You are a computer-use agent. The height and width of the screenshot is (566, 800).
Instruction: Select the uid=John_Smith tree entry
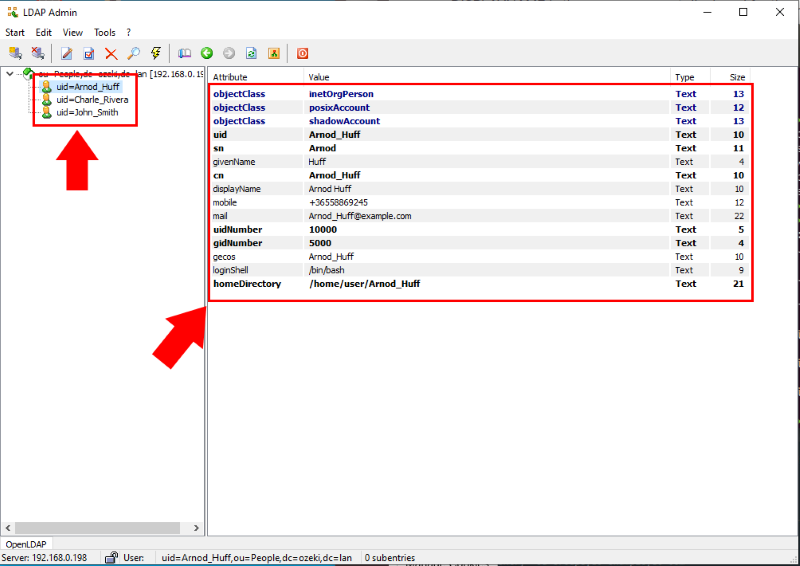pos(86,112)
